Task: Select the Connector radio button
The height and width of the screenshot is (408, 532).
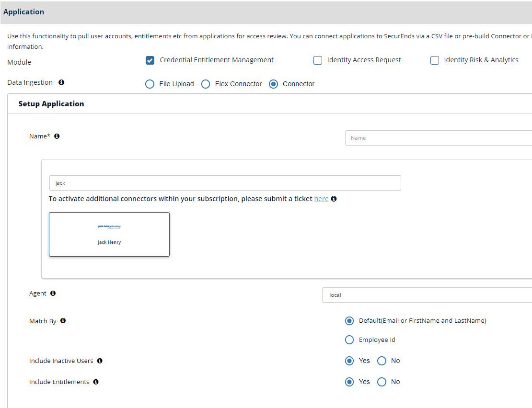Action: click(x=274, y=84)
